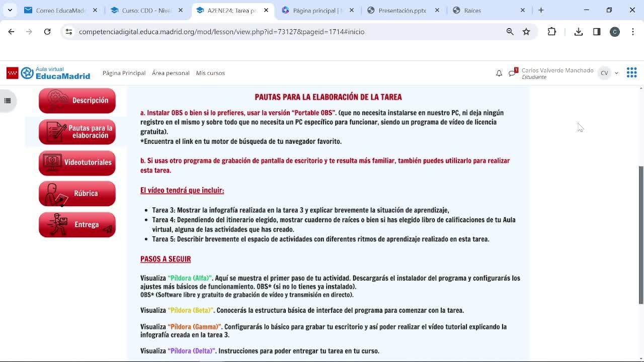
Task: View site information icon in address bar
Action: (x=69, y=32)
